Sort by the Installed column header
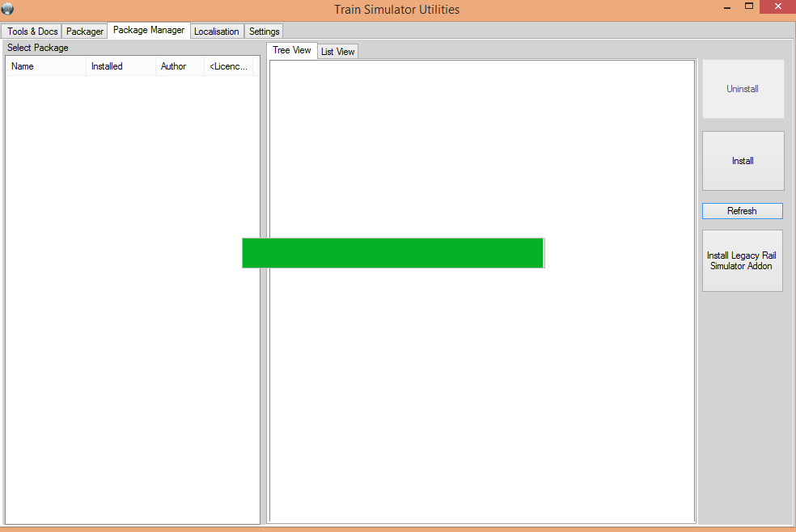This screenshot has height=532, width=796. [121, 66]
